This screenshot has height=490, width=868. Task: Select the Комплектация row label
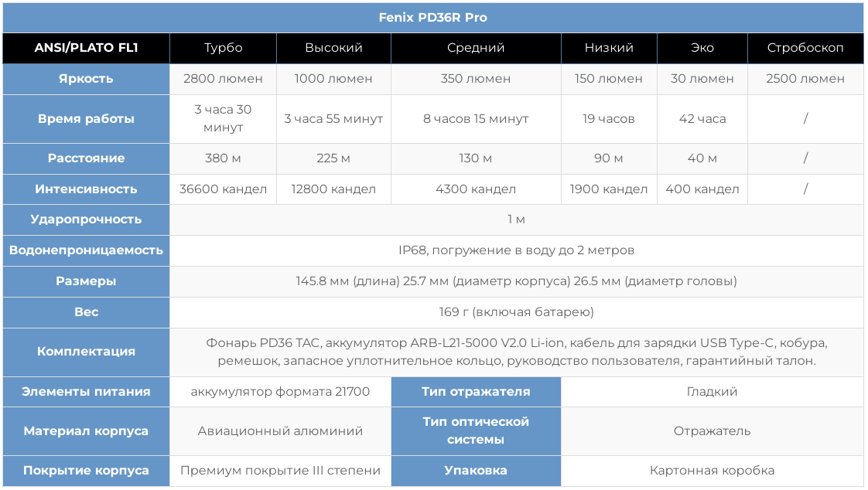pos(86,352)
